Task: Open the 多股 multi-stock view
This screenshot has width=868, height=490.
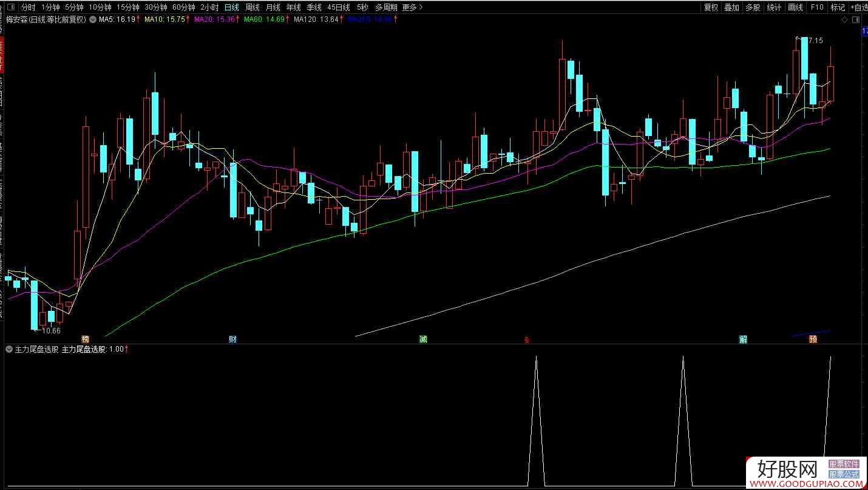Action: coord(753,7)
